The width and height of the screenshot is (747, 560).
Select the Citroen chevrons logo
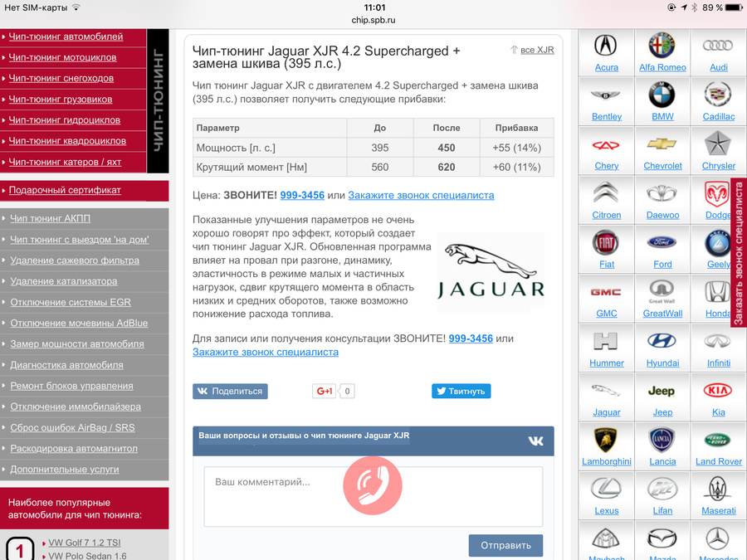click(606, 193)
